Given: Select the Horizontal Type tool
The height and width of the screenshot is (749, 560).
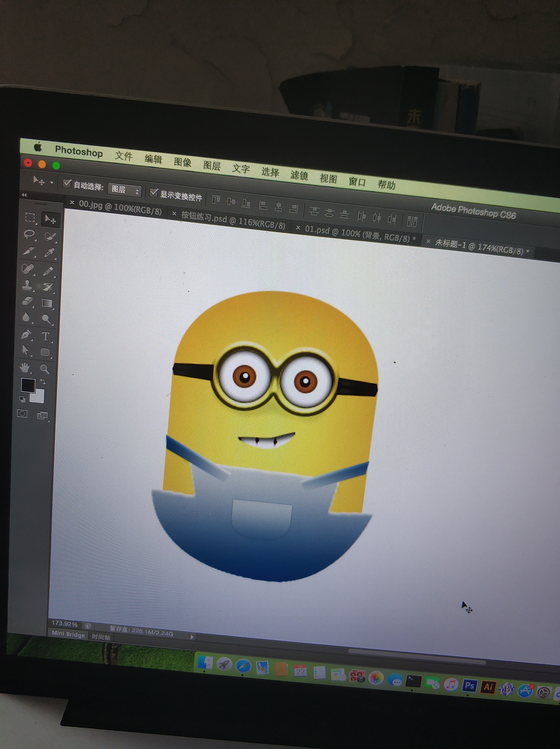Looking at the screenshot, I should (45, 336).
